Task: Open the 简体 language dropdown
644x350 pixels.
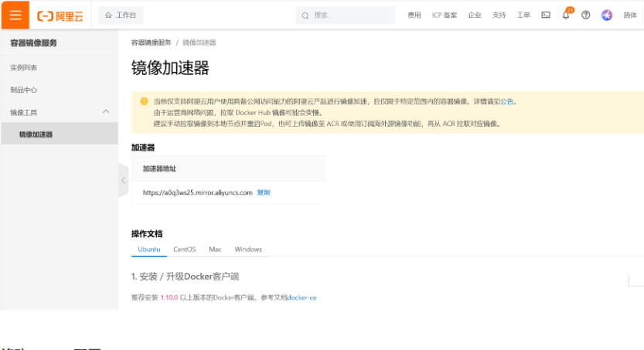Action: pyautogui.click(x=629, y=15)
